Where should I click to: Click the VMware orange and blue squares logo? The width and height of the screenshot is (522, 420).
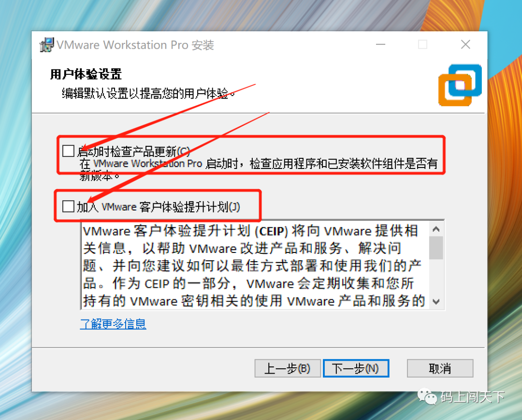click(460, 85)
